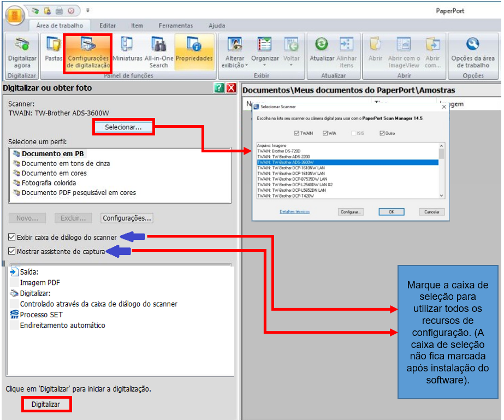Click the red round icon in quick access toolbar

click(71, 11)
